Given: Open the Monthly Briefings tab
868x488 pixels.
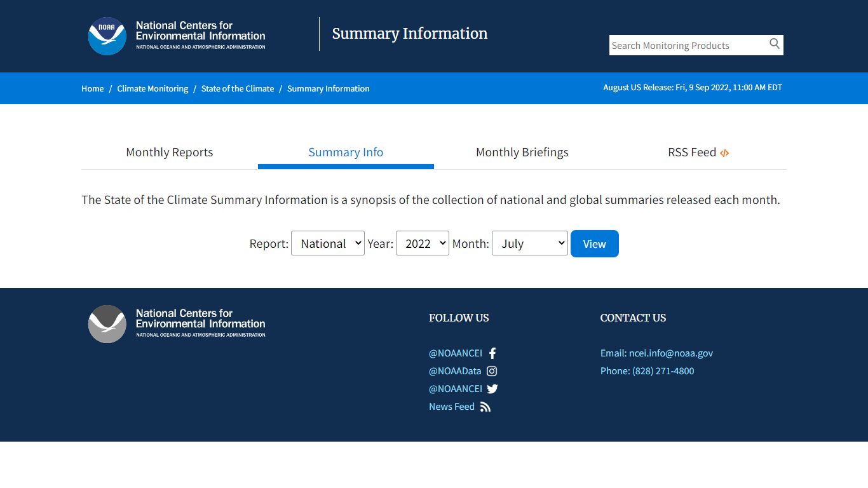Looking at the screenshot, I should pos(522,152).
